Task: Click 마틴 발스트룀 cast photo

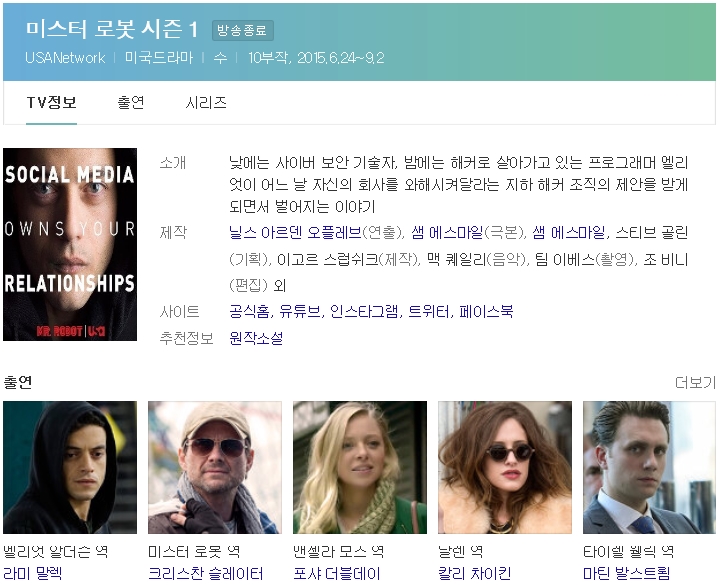Action: tap(649, 467)
